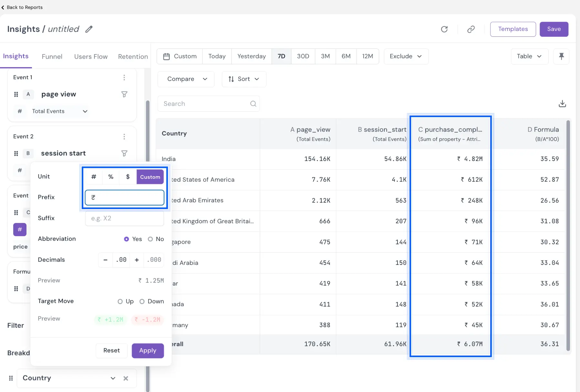Click the Apply button
Viewport: 580px width, 392px height.
(x=148, y=351)
